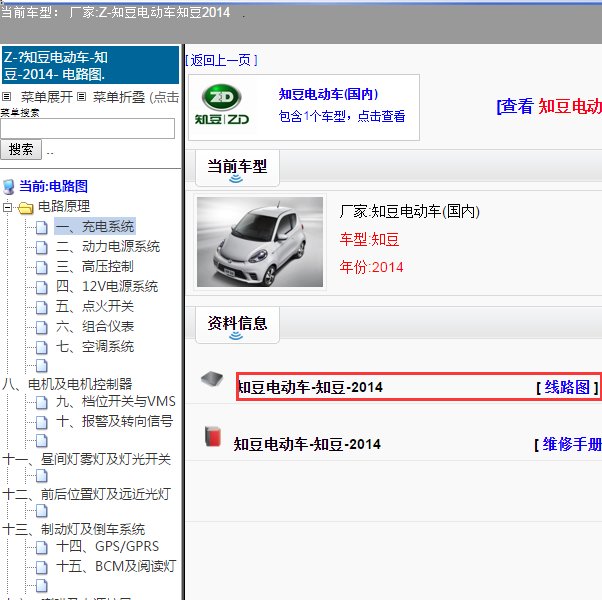Click page icon beside 二、动力电源系统
This screenshot has height=600, width=602.
point(41,247)
